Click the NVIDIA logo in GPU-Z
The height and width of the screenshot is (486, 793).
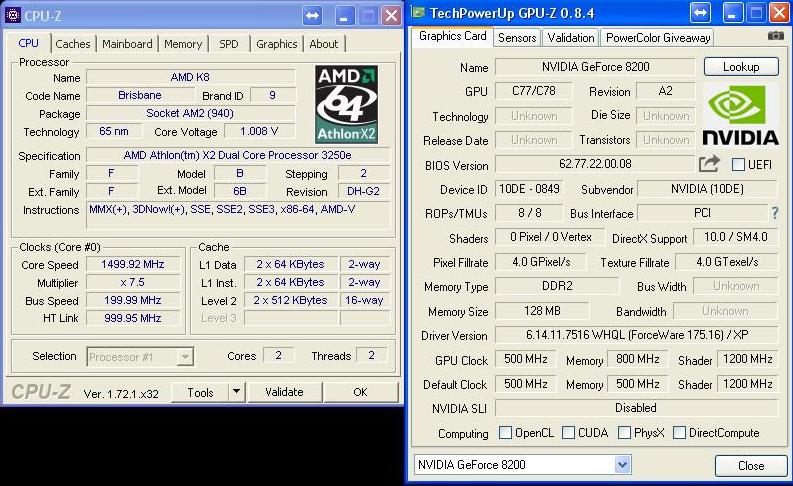click(740, 115)
